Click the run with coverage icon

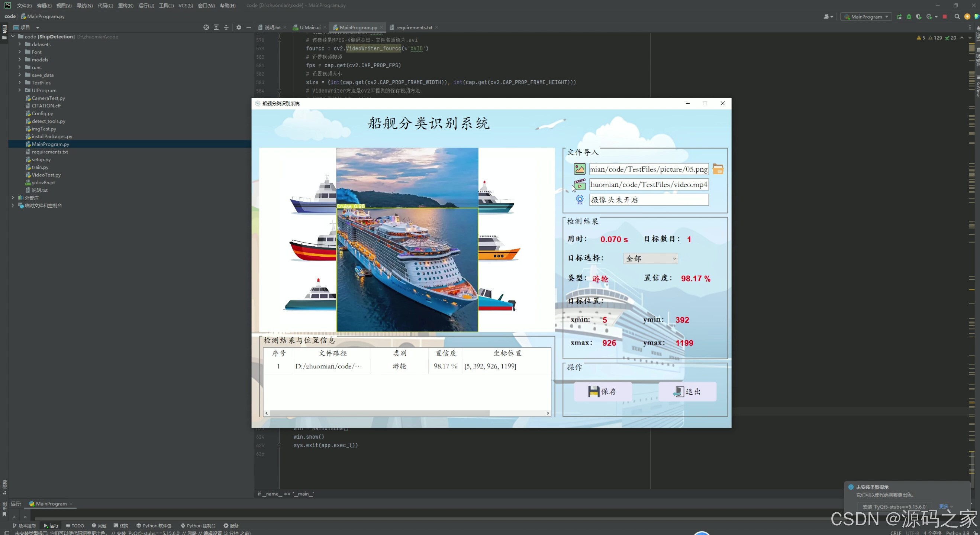(x=919, y=17)
